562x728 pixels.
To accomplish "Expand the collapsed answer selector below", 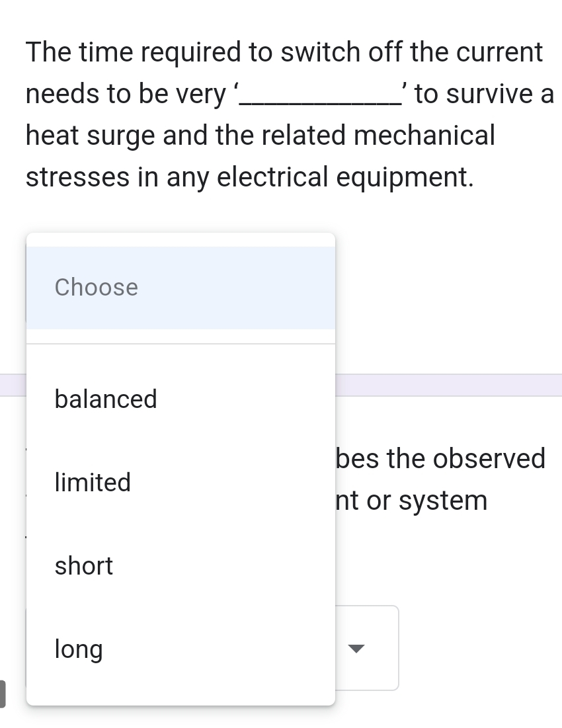I will [367, 648].
